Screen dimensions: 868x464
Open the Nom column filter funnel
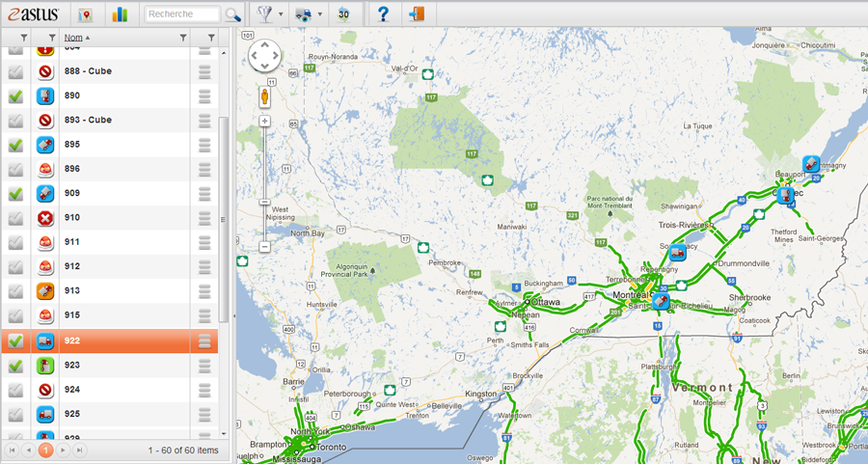183,38
